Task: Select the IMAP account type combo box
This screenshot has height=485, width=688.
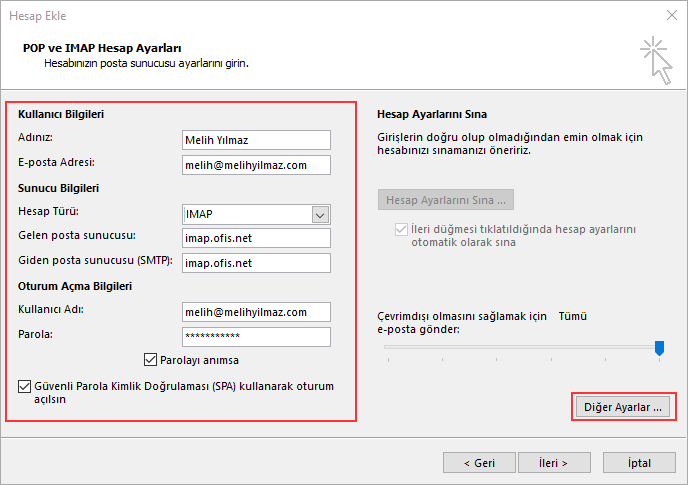Action: coord(246,214)
